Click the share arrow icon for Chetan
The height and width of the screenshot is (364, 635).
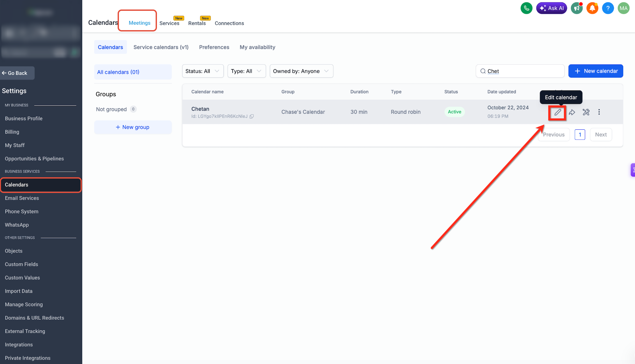(572, 112)
